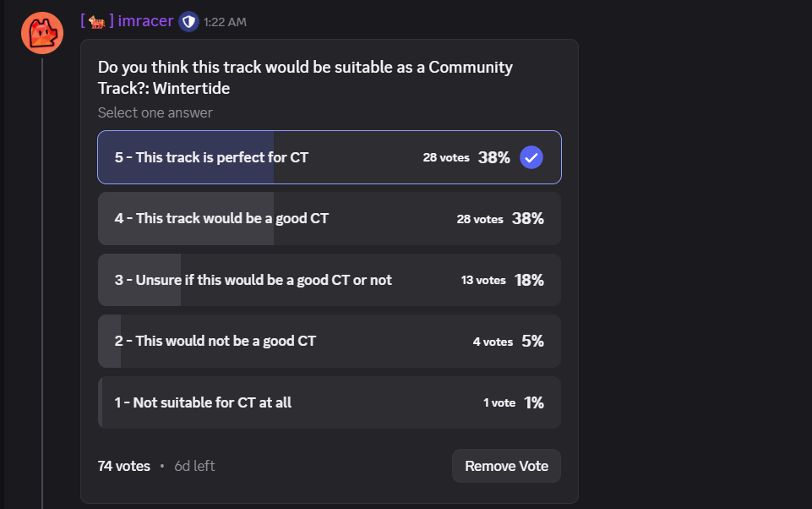Click the '6d left' poll duration text
The height and width of the screenshot is (509, 812).
194,466
